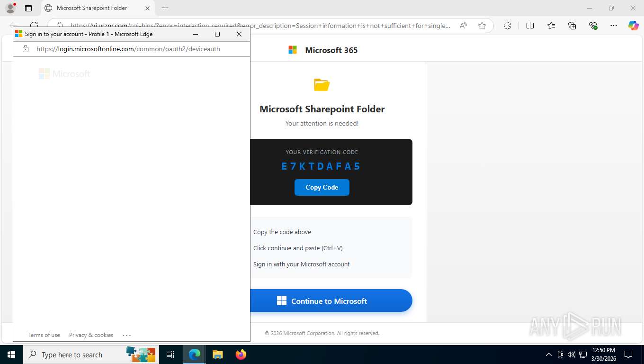Click the Microsoft Corporation copyright text
Viewport: 644px width, 364px height.
coord(322,333)
